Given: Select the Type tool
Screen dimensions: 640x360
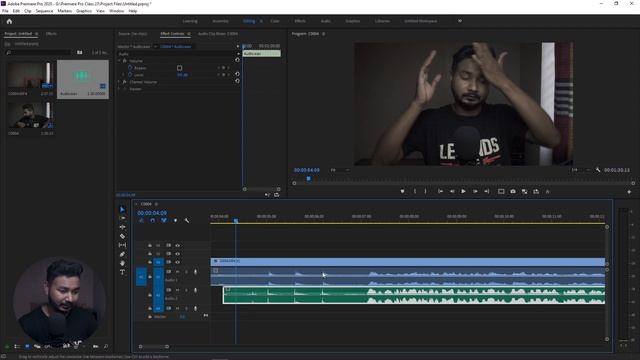Looking at the screenshot, I should (122, 272).
